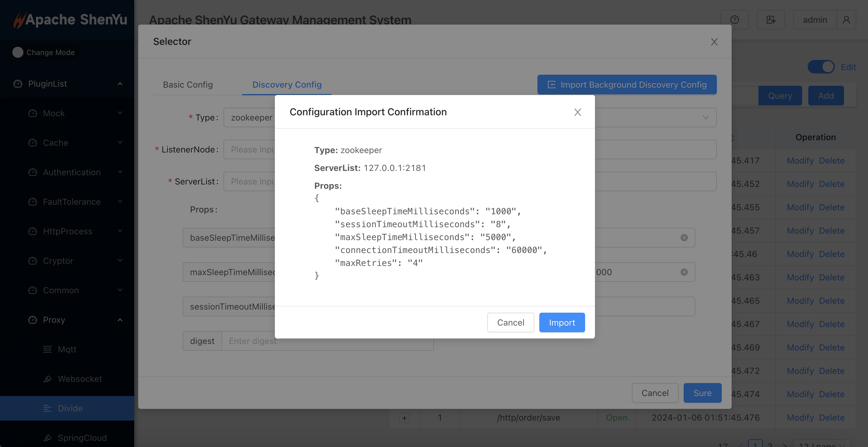Click the PluginList sidebar icon
868x447 pixels.
click(18, 83)
